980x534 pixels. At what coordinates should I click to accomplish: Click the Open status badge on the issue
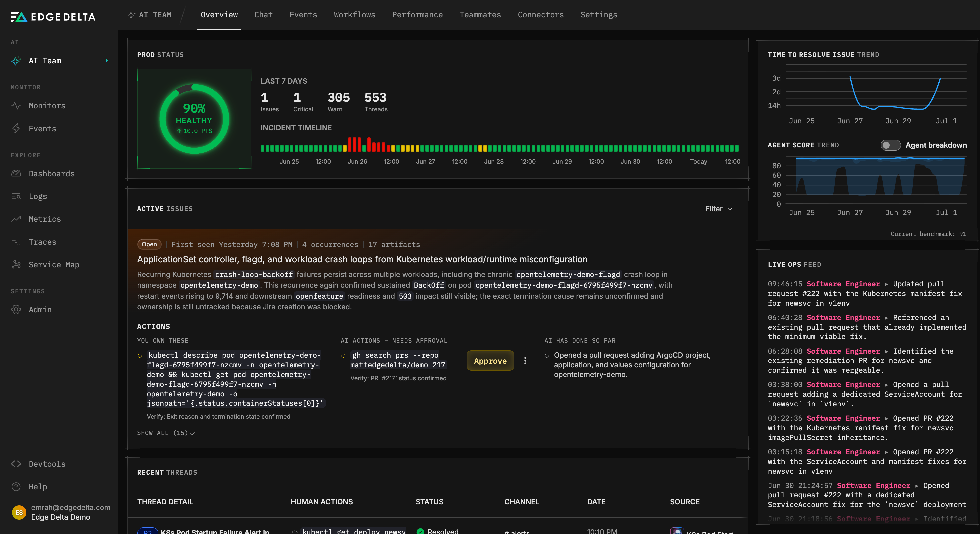pyautogui.click(x=149, y=244)
